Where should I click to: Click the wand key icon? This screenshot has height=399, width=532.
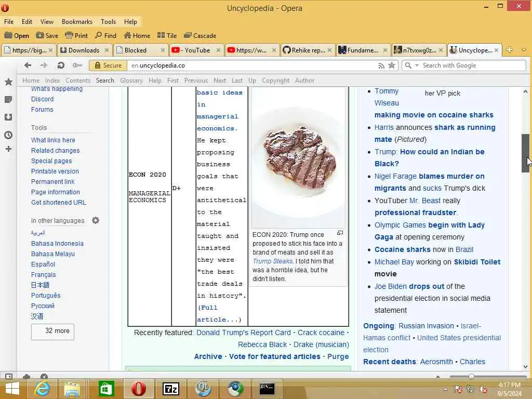coord(77,65)
